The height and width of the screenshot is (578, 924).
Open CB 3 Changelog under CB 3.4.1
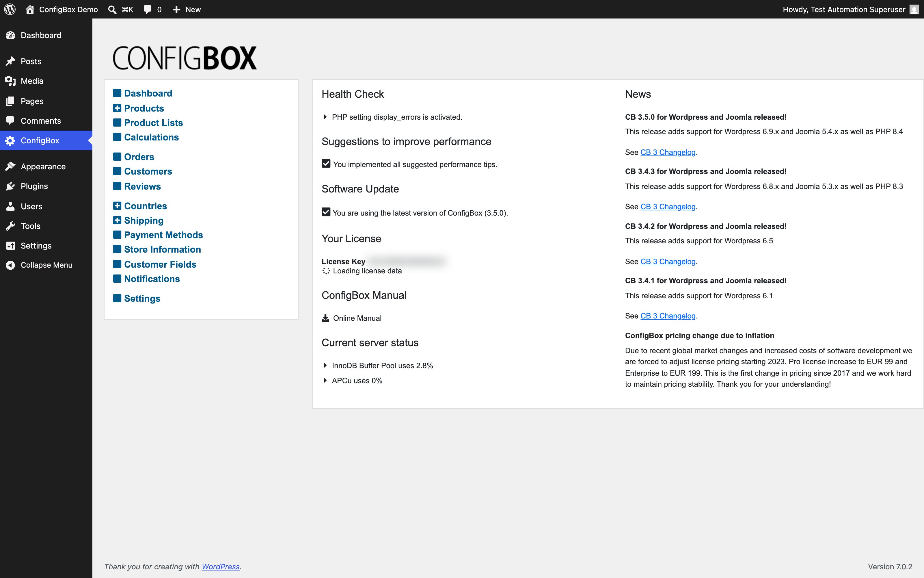pyautogui.click(x=668, y=316)
